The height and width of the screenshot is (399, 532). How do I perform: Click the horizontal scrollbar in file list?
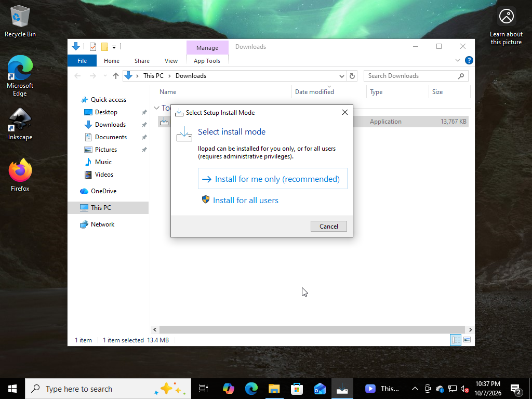click(312, 329)
